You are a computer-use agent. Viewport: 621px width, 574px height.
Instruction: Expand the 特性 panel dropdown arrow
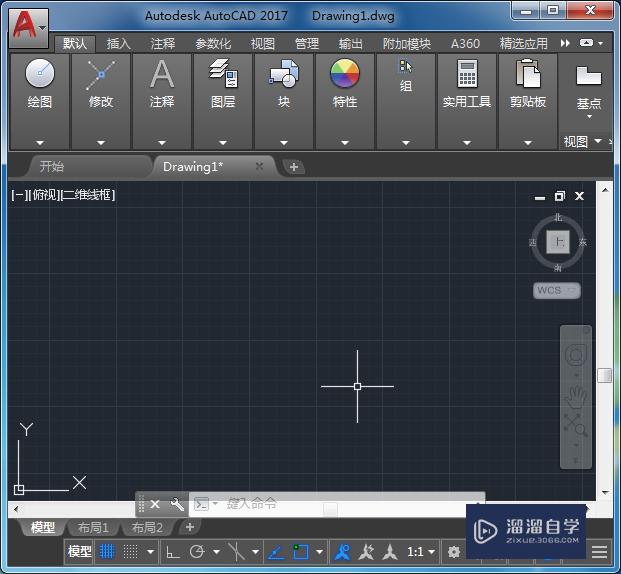click(345, 143)
